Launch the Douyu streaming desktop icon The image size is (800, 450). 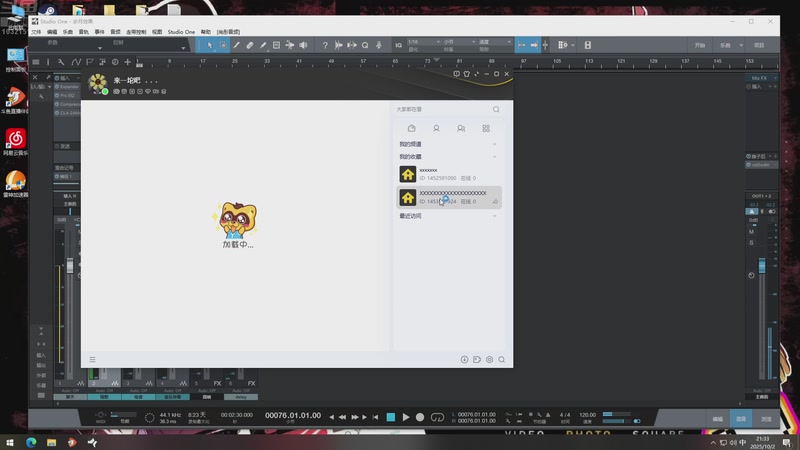pyautogui.click(x=15, y=99)
